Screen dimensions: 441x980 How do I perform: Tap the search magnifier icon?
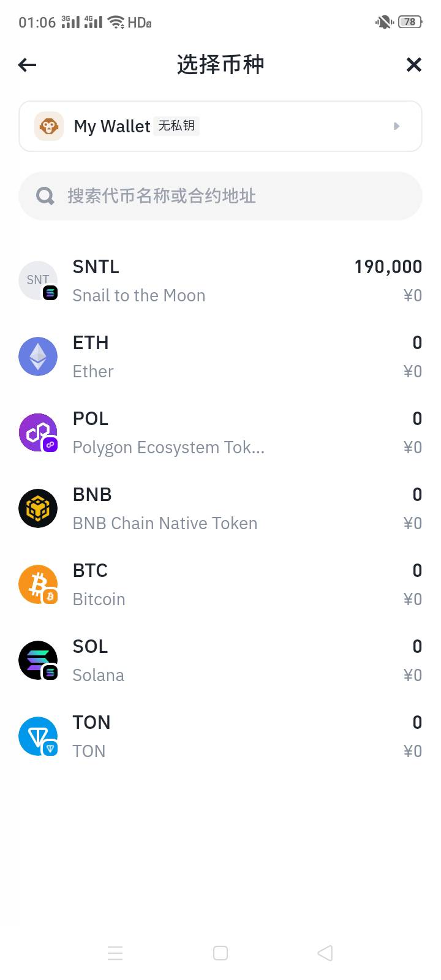[x=45, y=196]
